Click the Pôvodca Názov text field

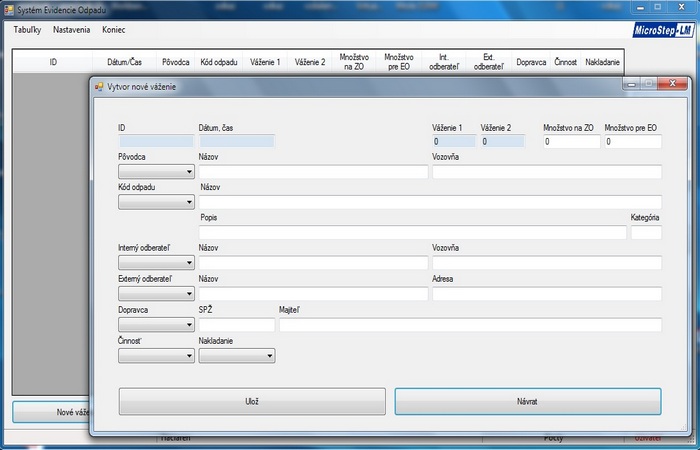[313, 171]
